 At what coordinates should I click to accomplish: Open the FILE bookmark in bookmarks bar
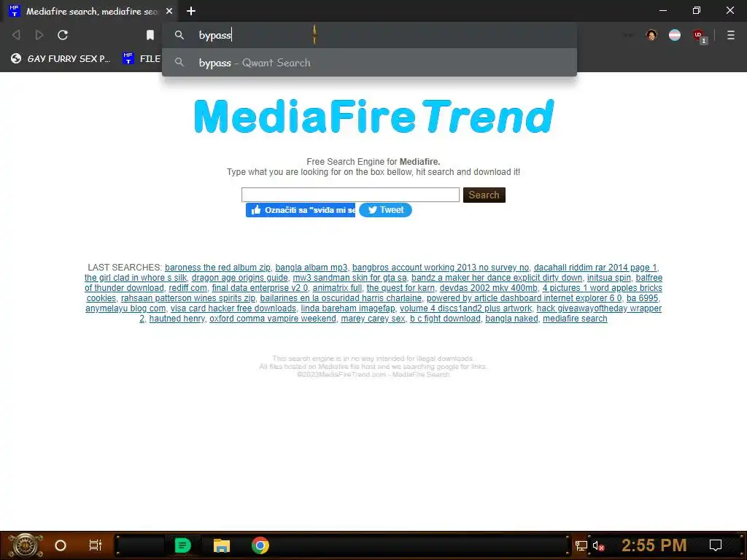142,58
